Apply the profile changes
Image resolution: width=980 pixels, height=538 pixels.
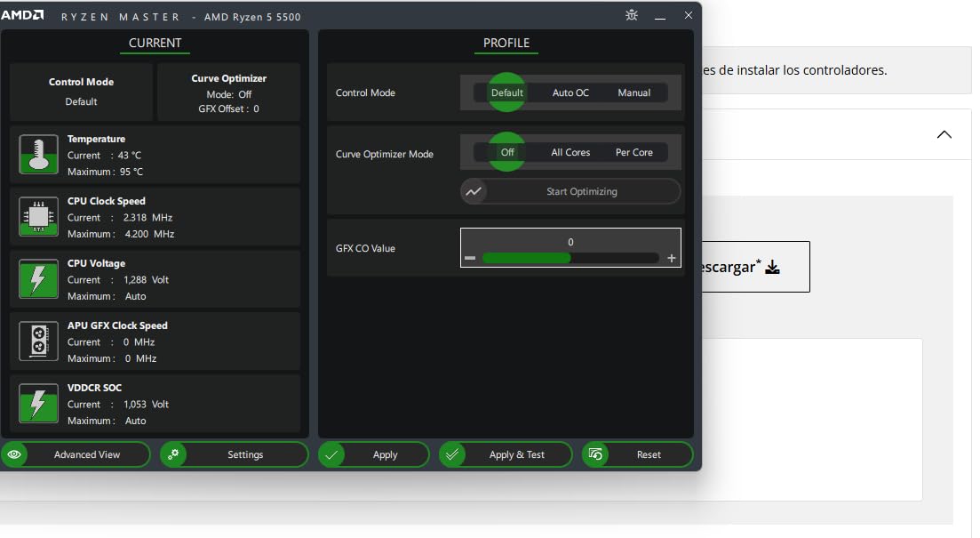(x=374, y=454)
